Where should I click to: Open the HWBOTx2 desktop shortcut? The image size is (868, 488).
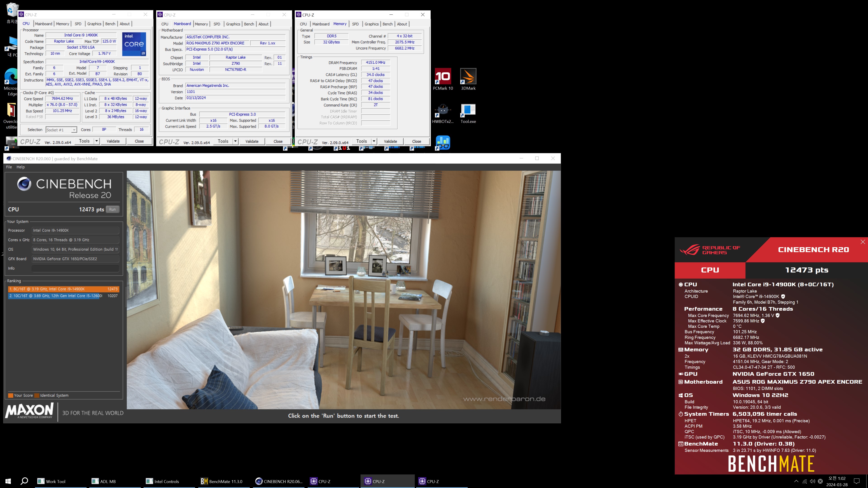click(443, 113)
